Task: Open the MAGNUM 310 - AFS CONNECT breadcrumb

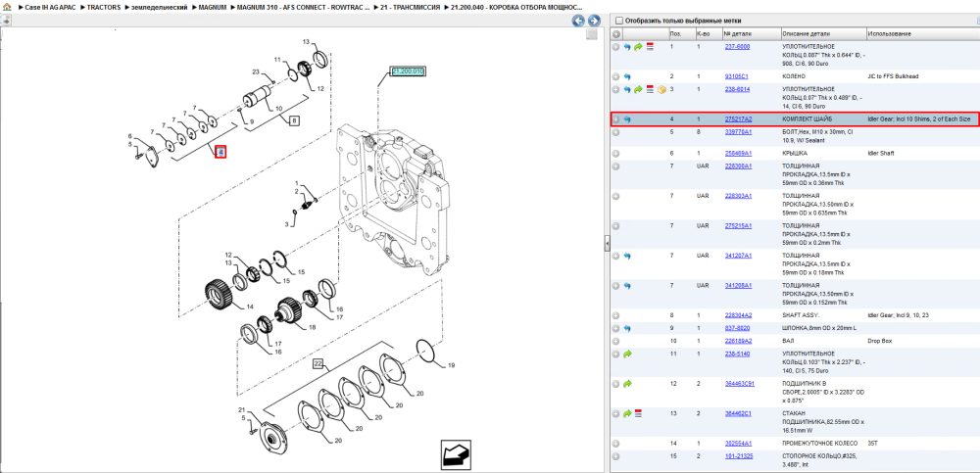Action: (303, 7)
